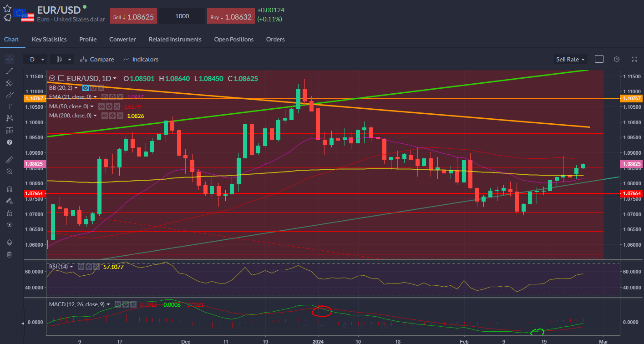The width and height of the screenshot is (644, 344).
Task: Select the pitchfork channel tool
Action: click(x=10, y=83)
